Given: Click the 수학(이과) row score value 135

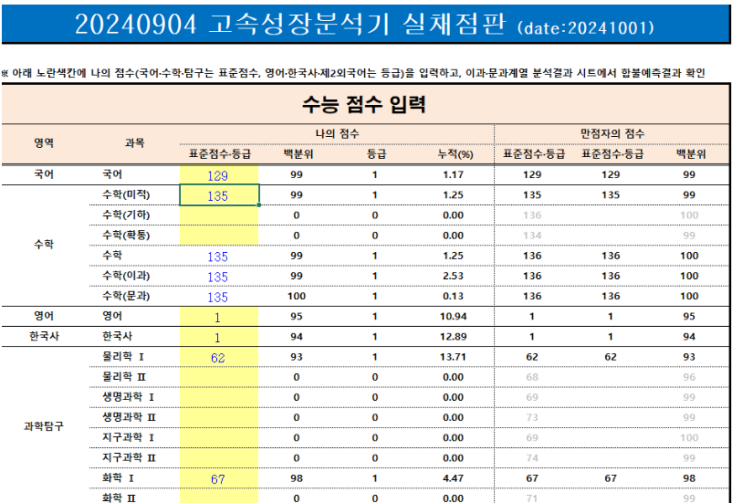Looking at the screenshot, I should point(218,277).
